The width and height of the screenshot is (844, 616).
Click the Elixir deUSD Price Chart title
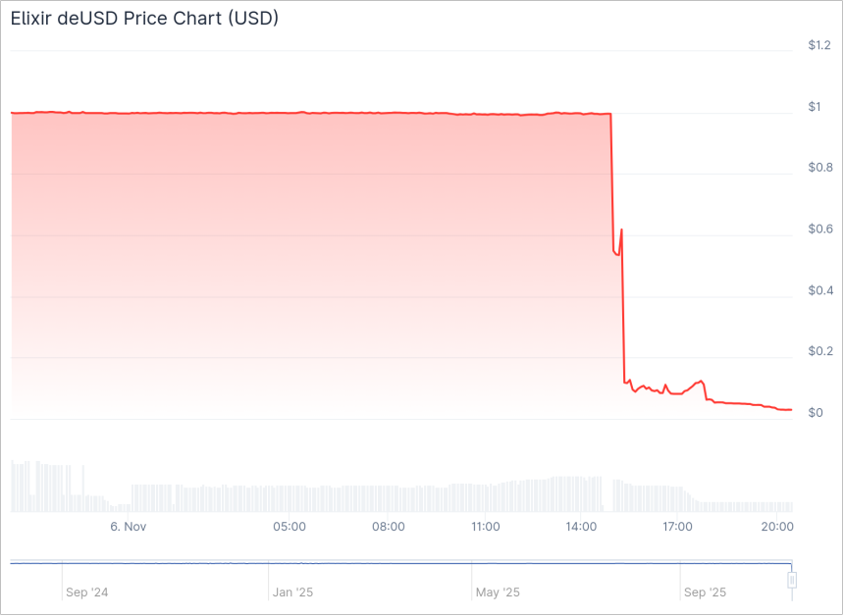[144, 19]
